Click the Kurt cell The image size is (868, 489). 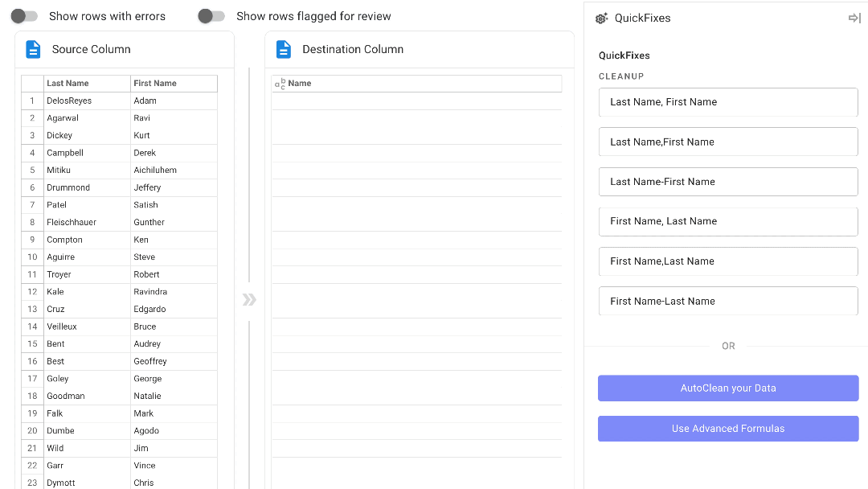pyautogui.click(x=174, y=135)
